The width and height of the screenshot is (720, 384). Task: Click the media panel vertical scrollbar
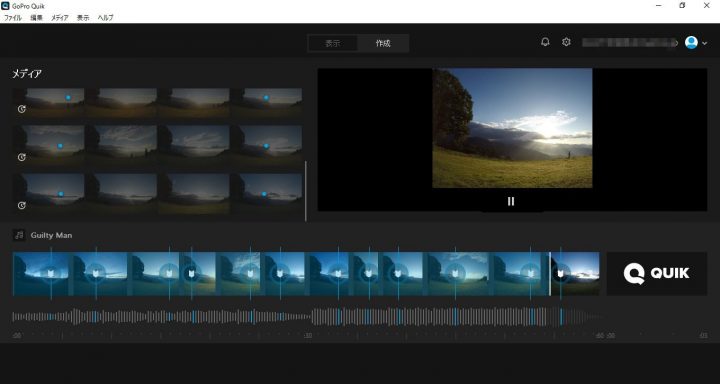[x=306, y=191]
